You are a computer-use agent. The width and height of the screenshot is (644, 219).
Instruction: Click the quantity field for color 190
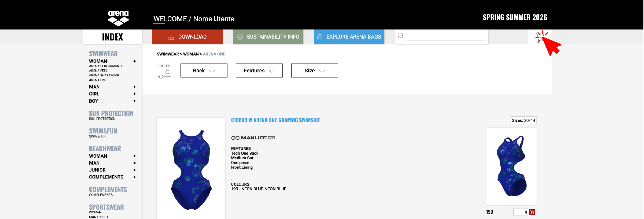pyautogui.click(x=521, y=212)
